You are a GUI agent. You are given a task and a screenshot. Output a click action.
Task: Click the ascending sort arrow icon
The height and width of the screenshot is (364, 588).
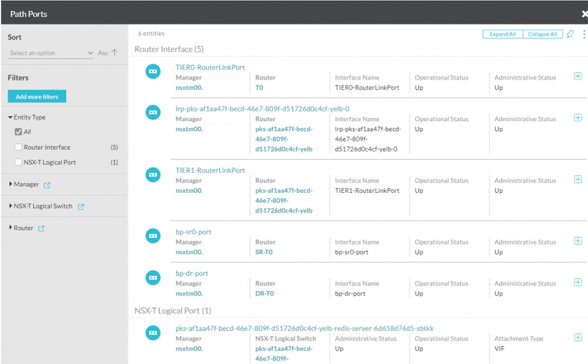[114, 53]
